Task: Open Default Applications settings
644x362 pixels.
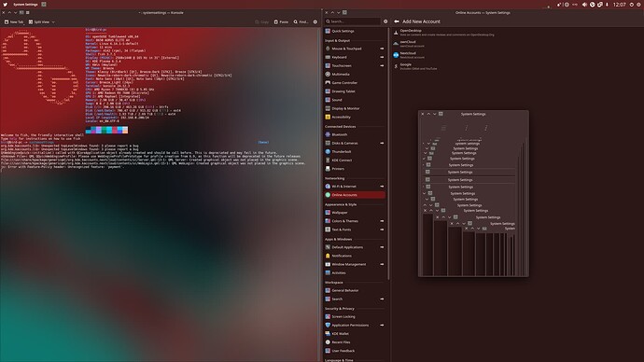Action: [x=355, y=247]
